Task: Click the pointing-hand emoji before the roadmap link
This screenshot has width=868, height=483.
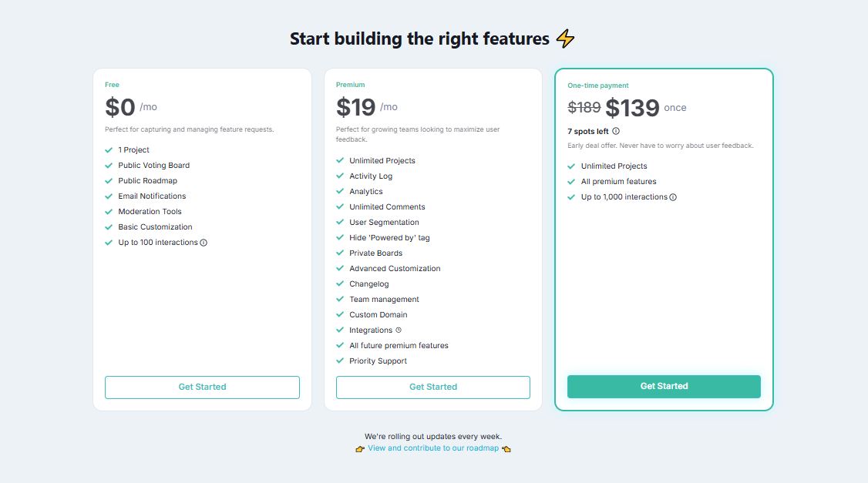Action: coord(359,448)
